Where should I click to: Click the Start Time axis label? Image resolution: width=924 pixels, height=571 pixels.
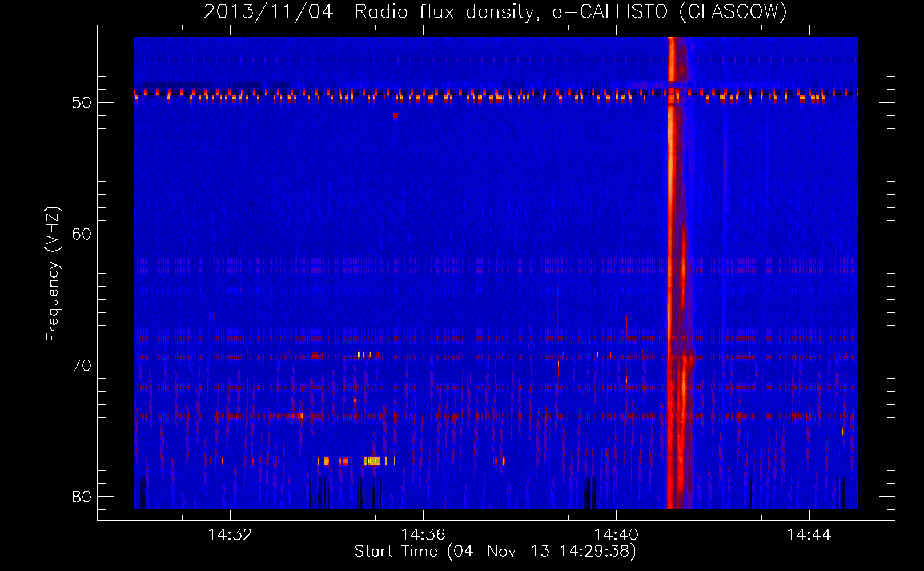coord(495,552)
